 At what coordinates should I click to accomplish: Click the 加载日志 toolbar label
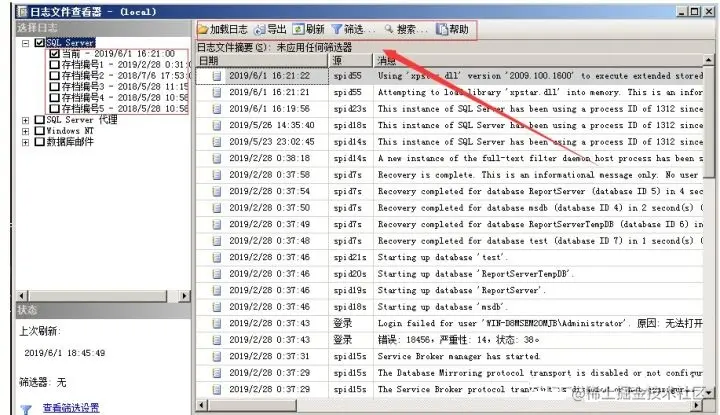(x=229, y=29)
